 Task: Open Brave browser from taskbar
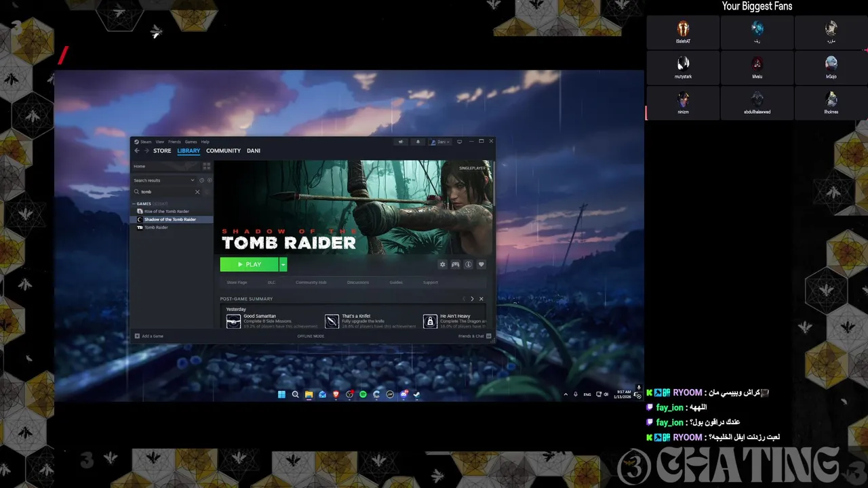[336, 394]
